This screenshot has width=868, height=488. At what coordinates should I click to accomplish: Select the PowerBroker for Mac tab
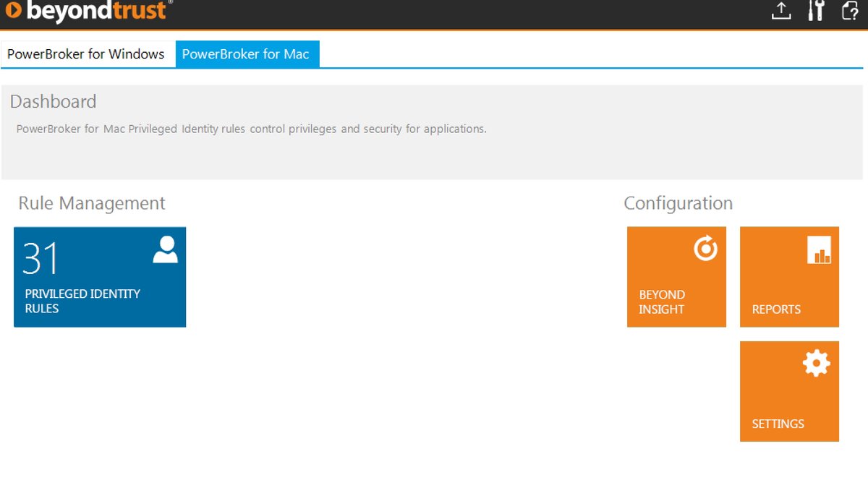point(248,53)
